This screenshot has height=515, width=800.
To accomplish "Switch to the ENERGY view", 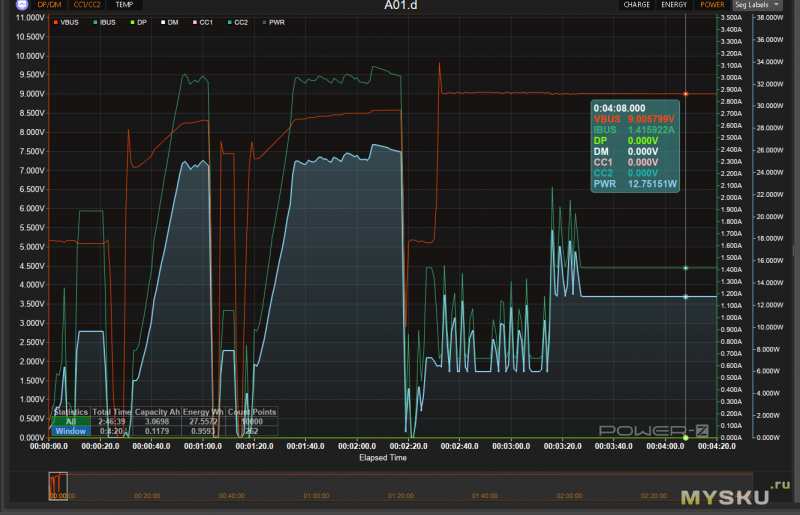I will 674,5.
